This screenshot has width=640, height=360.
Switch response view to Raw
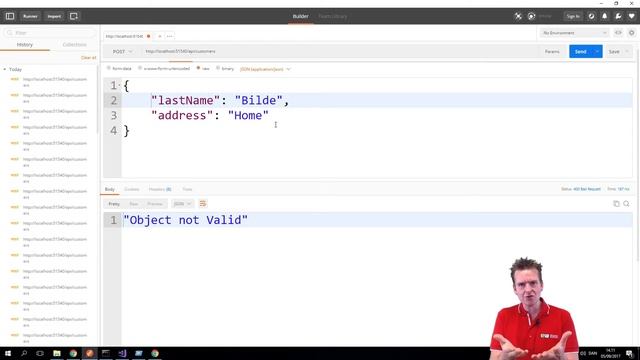click(133, 204)
